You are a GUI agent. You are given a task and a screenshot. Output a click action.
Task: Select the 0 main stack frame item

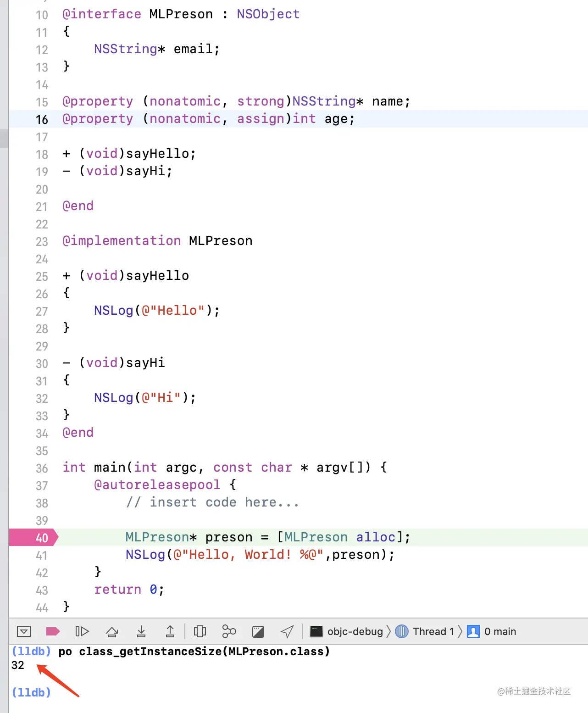(492, 631)
